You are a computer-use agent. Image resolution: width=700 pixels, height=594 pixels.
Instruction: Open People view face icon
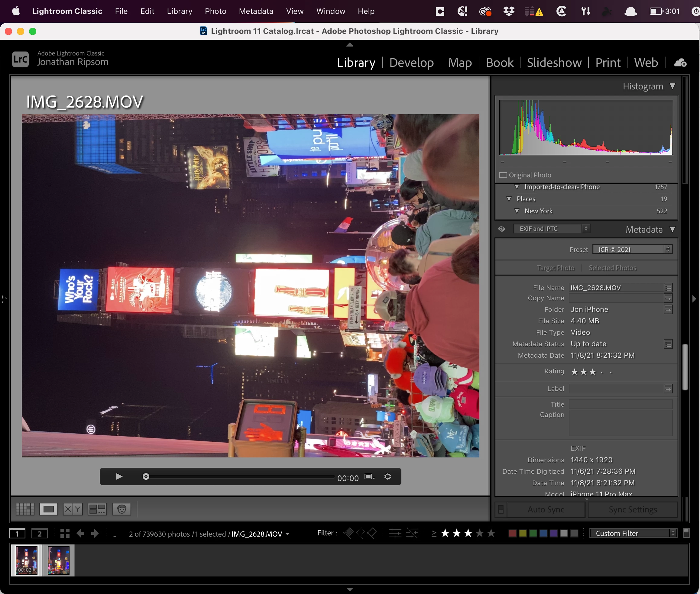point(122,509)
